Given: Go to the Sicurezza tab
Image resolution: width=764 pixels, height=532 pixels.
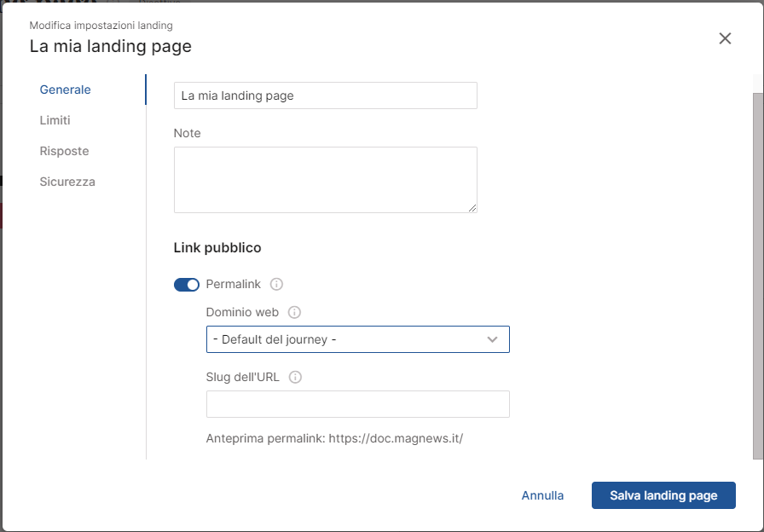Looking at the screenshot, I should (x=67, y=182).
